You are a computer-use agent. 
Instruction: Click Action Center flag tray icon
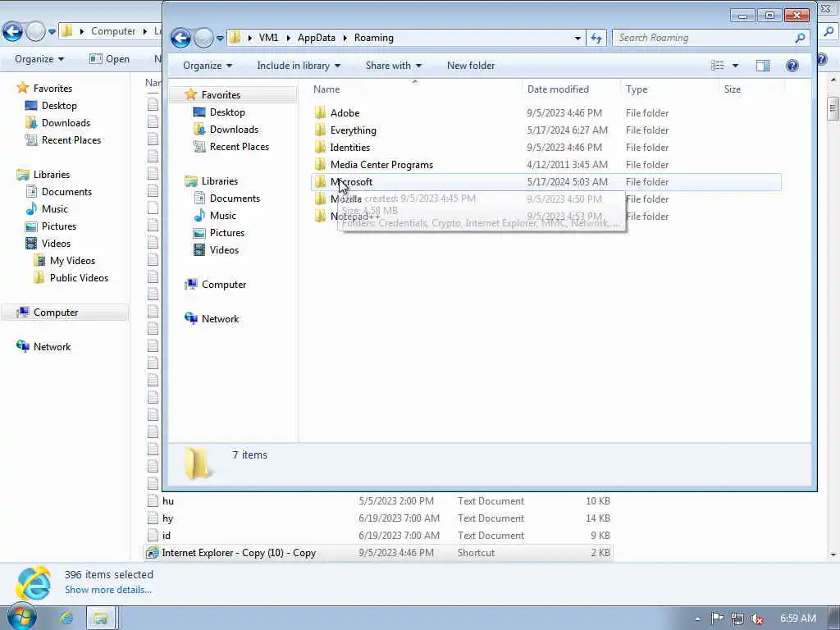click(x=717, y=619)
